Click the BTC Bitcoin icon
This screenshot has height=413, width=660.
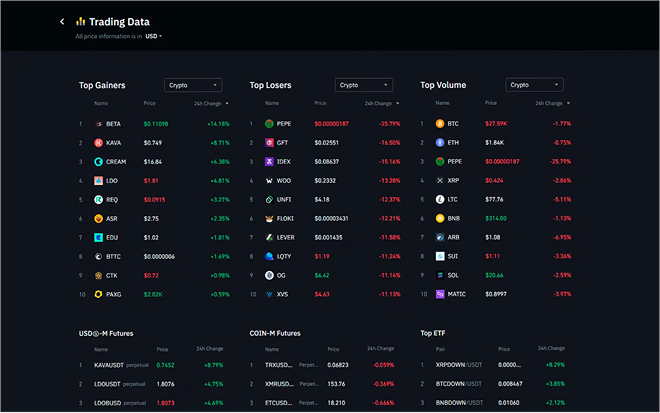pos(440,124)
